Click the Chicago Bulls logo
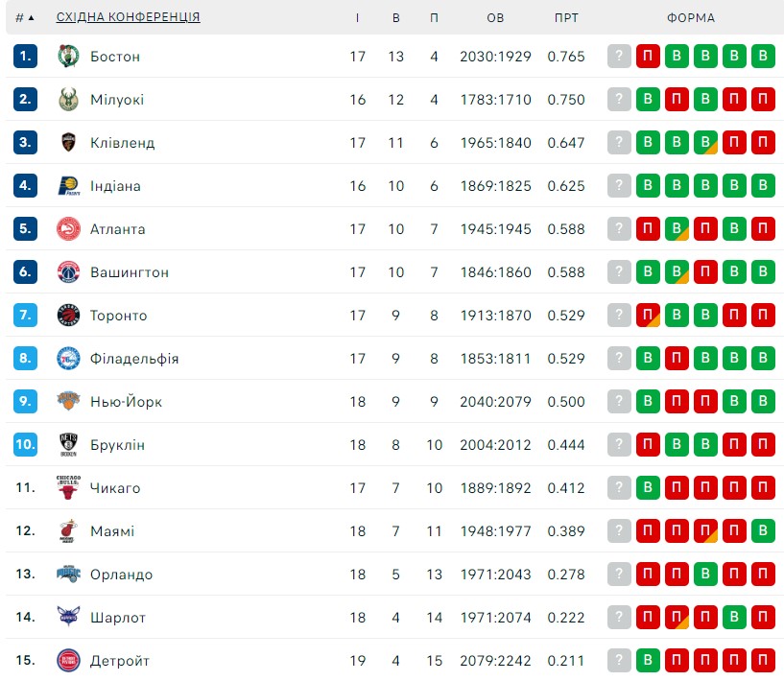This screenshot has width=784, height=681. (68, 487)
